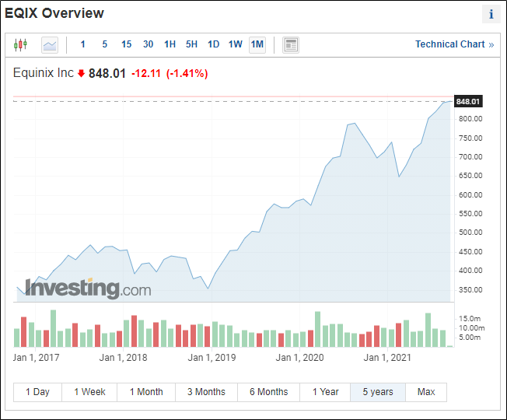Image resolution: width=507 pixels, height=420 pixels.
Task: Show the Max range
Action: pyautogui.click(x=426, y=392)
